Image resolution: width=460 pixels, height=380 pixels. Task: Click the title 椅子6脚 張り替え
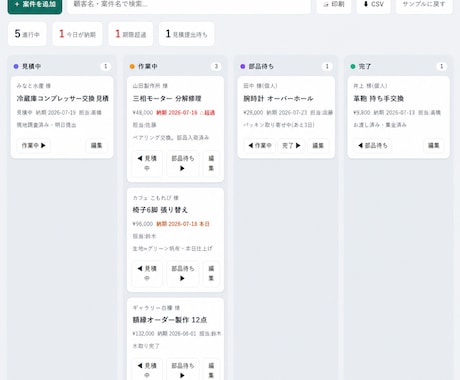(x=160, y=210)
